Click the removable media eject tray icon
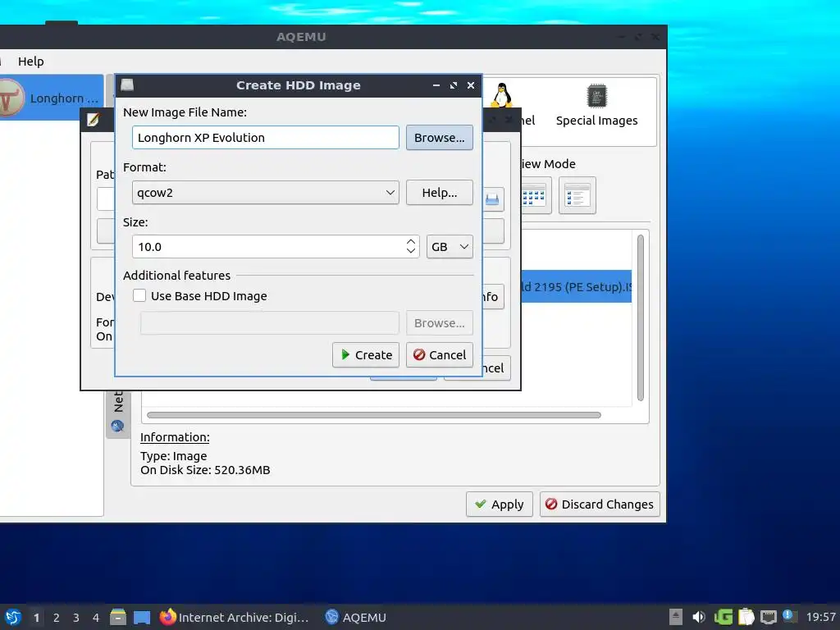 (676, 617)
